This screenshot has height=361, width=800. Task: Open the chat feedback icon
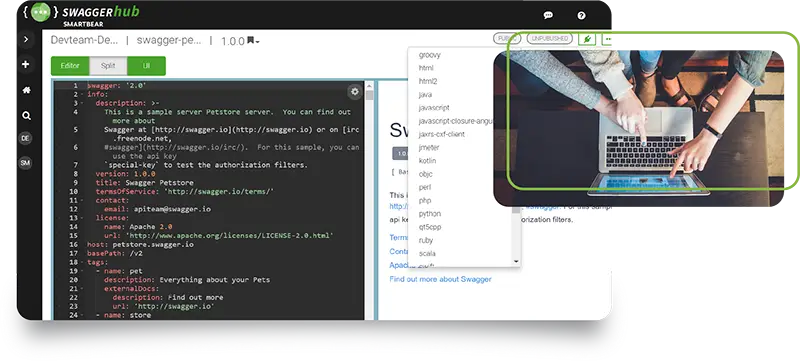[x=548, y=15]
